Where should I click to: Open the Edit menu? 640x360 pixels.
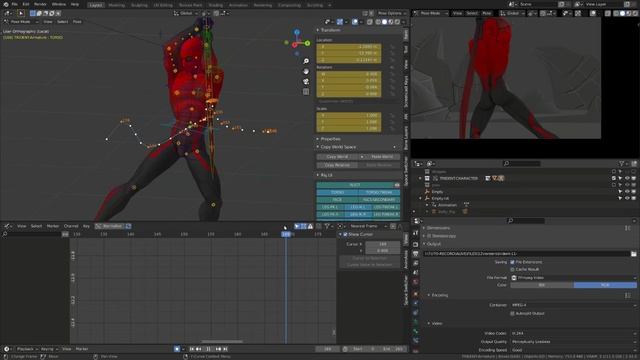coord(26,4)
